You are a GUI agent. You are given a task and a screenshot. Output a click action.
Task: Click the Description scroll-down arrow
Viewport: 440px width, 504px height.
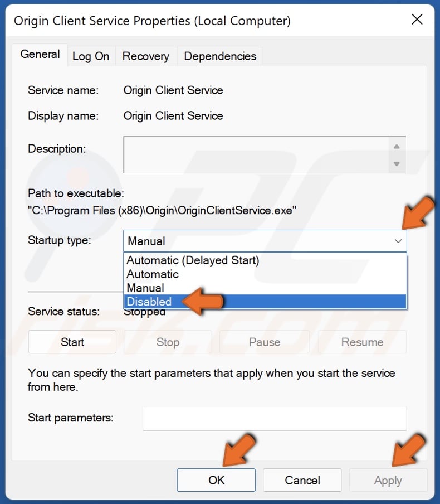pos(397,164)
